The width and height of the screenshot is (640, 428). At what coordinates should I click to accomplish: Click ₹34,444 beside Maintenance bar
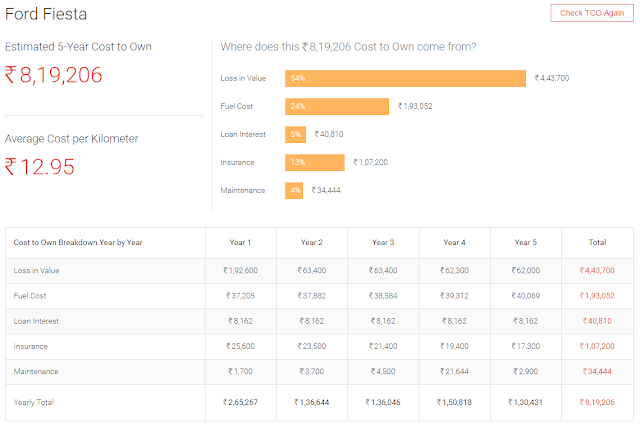(326, 190)
